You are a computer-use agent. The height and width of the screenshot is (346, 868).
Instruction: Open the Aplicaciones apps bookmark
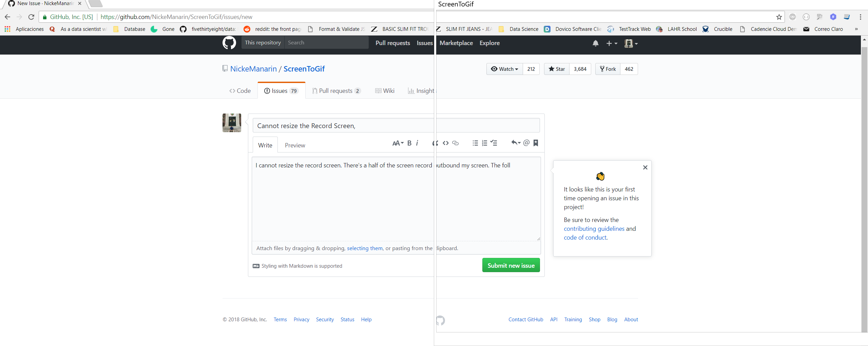tap(24, 29)
